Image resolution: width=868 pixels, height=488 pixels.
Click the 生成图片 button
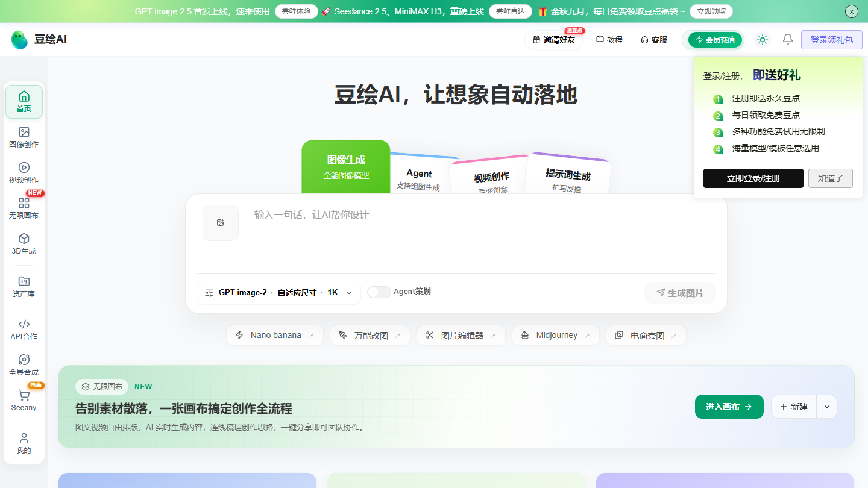click(681, 293)
